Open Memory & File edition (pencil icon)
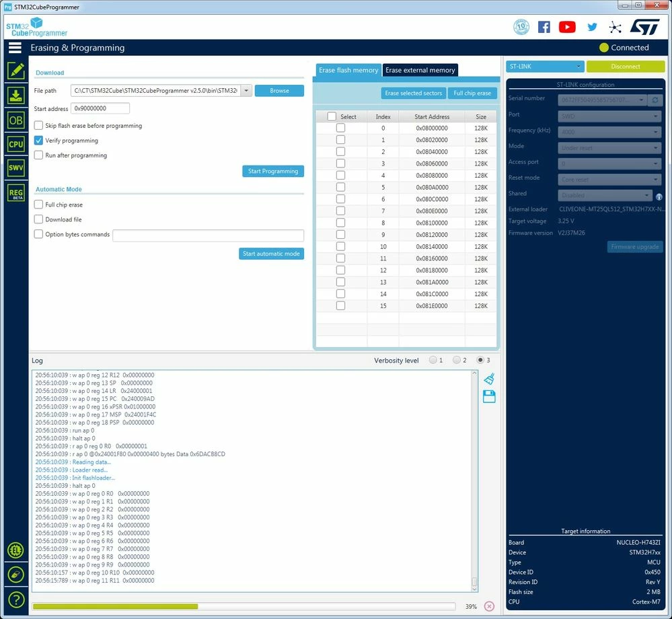 16,71
